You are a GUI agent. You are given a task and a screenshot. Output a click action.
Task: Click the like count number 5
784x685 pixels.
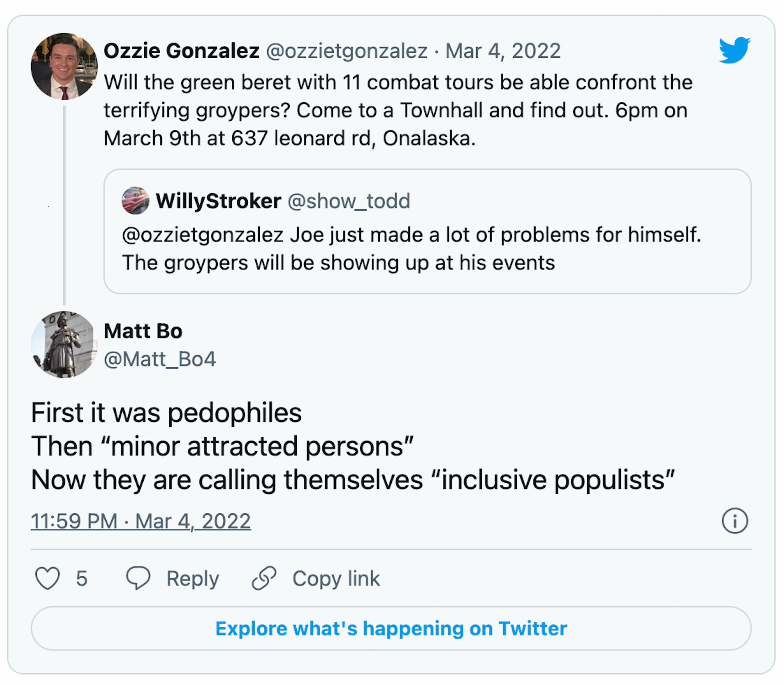click(x=82, y=578)
